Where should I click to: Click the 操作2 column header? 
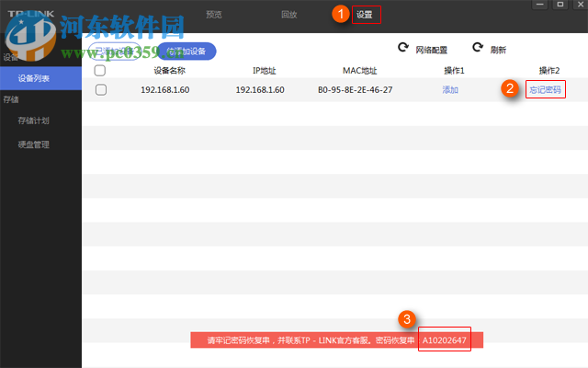pos(549,71)
